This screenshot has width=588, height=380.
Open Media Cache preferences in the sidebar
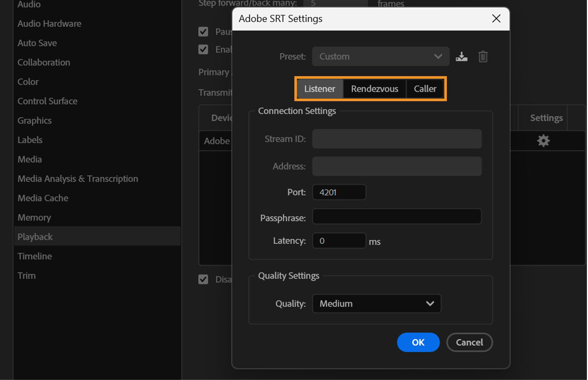point(43,198)
